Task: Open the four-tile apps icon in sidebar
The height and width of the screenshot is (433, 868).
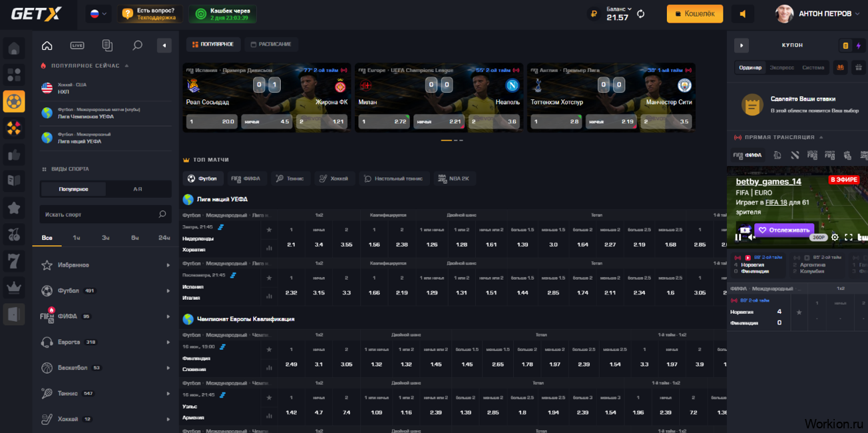Action: coord(13,75)
